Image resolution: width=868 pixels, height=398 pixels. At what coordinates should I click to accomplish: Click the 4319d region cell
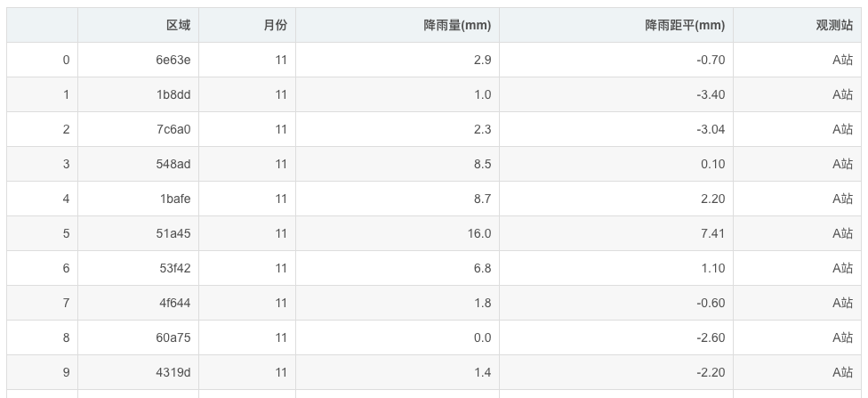(x=138, y=372)
